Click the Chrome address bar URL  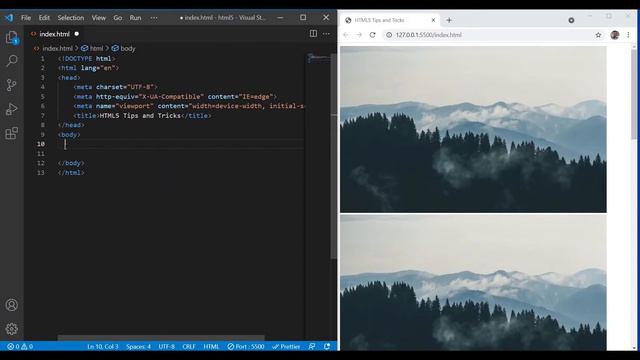click(429, 35)
